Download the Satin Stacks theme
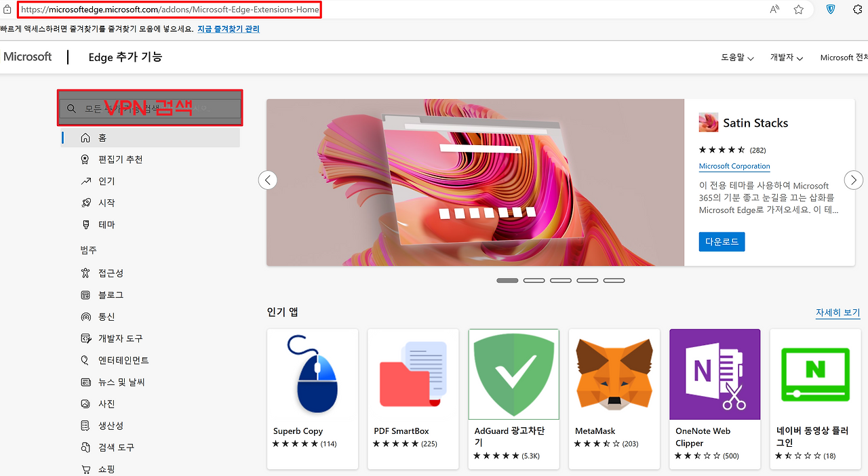This screenshot has width=868, height=476. (722, 241)
